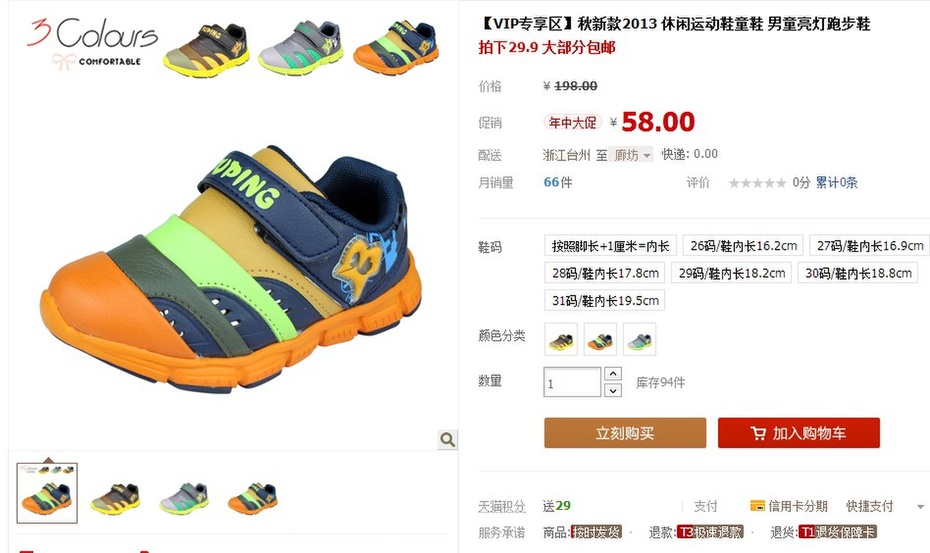This screenshot has width=930, height=553.
Task: Select size 26码/鞋内长16.2cm
Action: 743,245
